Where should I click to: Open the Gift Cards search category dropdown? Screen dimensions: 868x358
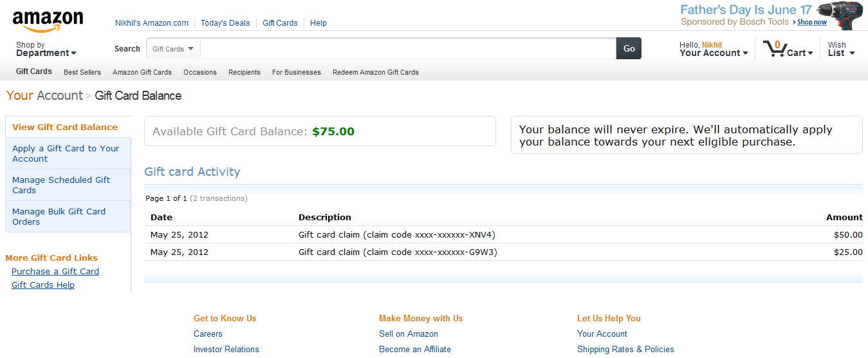click(x=173, y=49)
